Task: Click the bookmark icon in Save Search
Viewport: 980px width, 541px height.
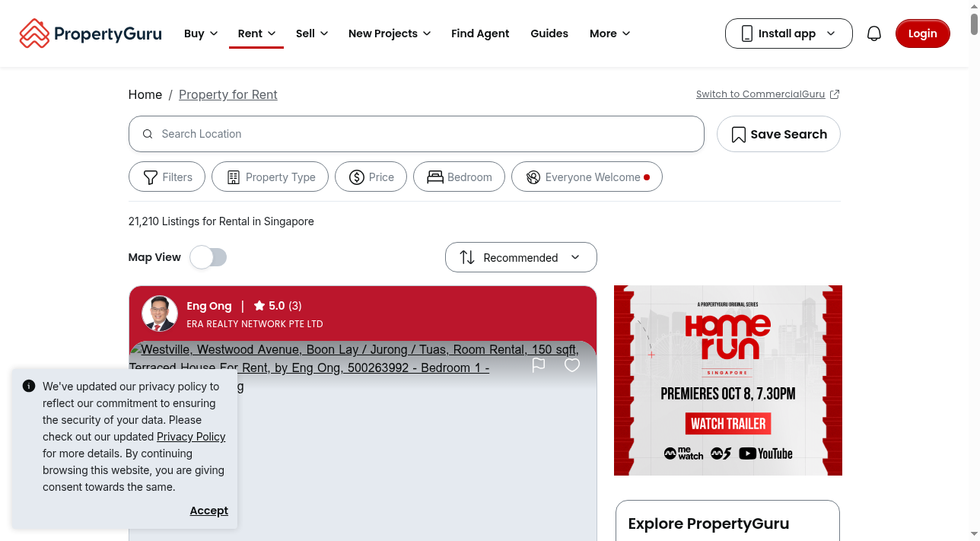Action: click(738, 135)
